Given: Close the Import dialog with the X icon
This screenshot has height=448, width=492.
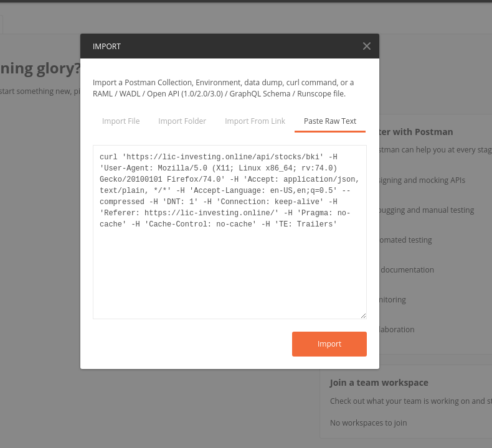Looking at the screenshot, I should tap(366, 46).
